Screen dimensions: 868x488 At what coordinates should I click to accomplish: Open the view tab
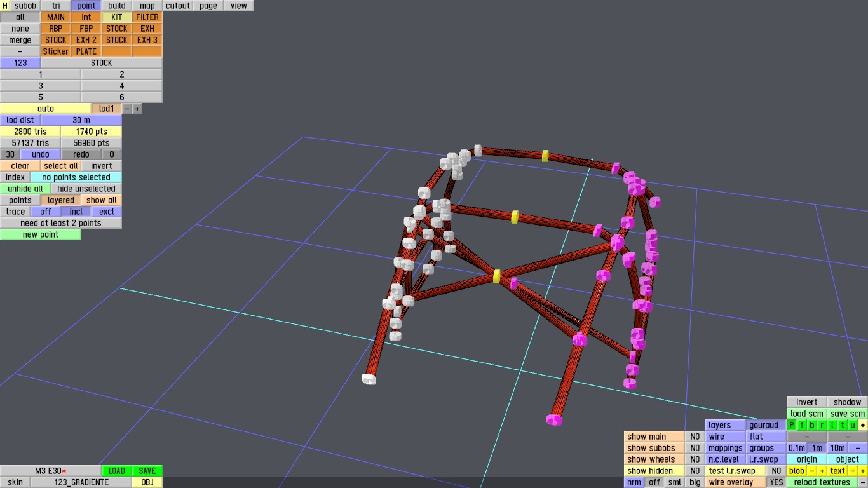[239, 6]
